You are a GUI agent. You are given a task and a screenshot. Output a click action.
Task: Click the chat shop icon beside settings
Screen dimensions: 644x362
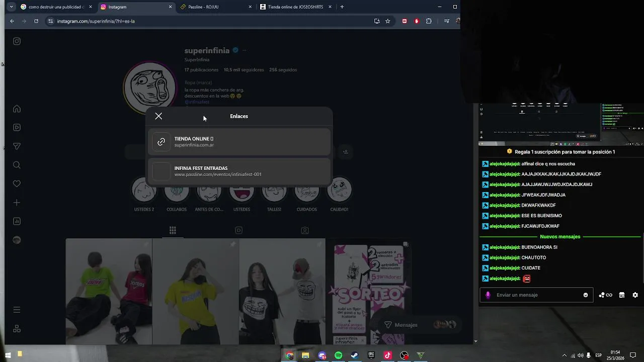[x=622, y=295]
